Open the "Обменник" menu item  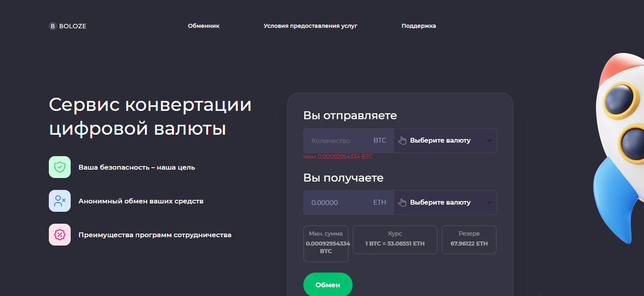tap(204, 26)
